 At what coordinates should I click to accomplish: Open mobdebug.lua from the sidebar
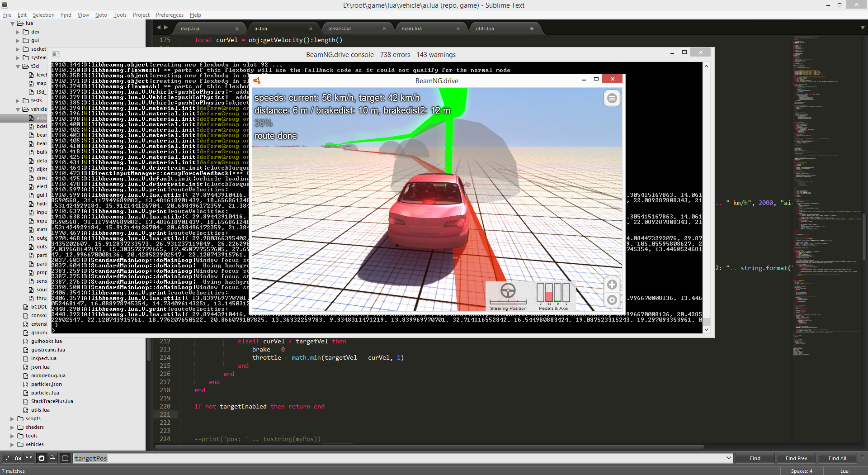48,376
